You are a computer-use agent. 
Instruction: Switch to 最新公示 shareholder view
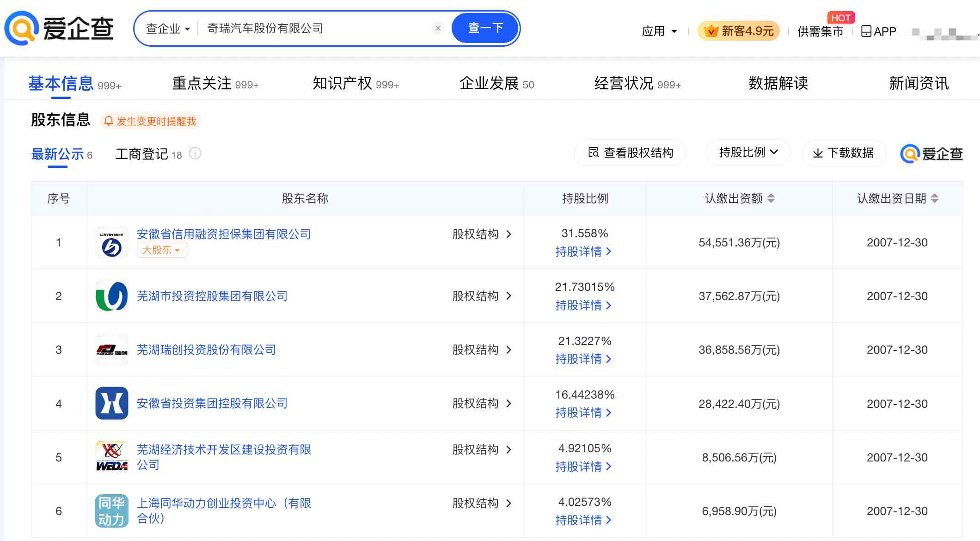point(56,154)
